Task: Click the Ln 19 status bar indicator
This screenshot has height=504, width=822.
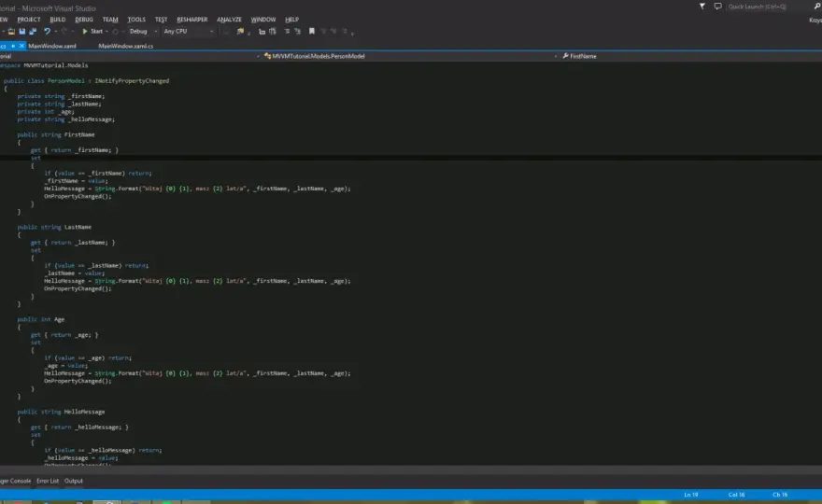Action: pos(691,495)
